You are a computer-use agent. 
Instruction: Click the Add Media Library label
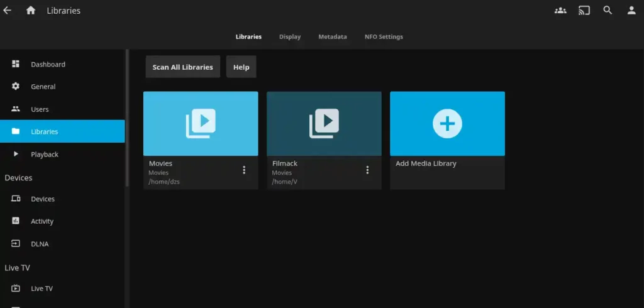(426, 163)
